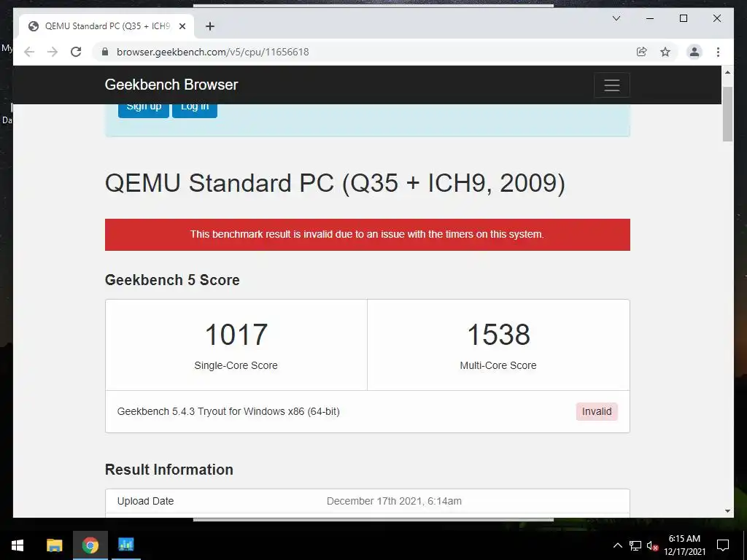The height and width of the screenshot is (560, 747).
Task: Click Geekbench 5.4.3 Tryout version text
Action: pos(228,411)
